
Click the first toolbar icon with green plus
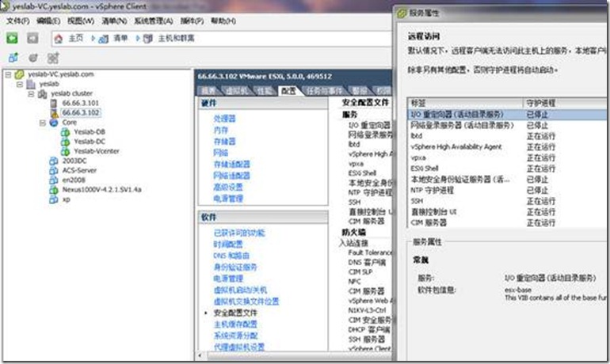[13, 58]
